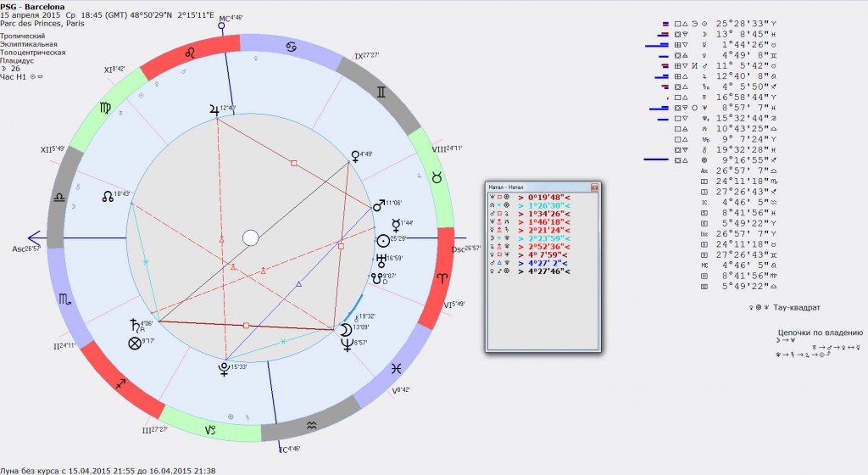This screenshot has width=868, height=475.
Task: Click the Плацидус house system label
Action: pyautogui.click(x=17, y=61)
